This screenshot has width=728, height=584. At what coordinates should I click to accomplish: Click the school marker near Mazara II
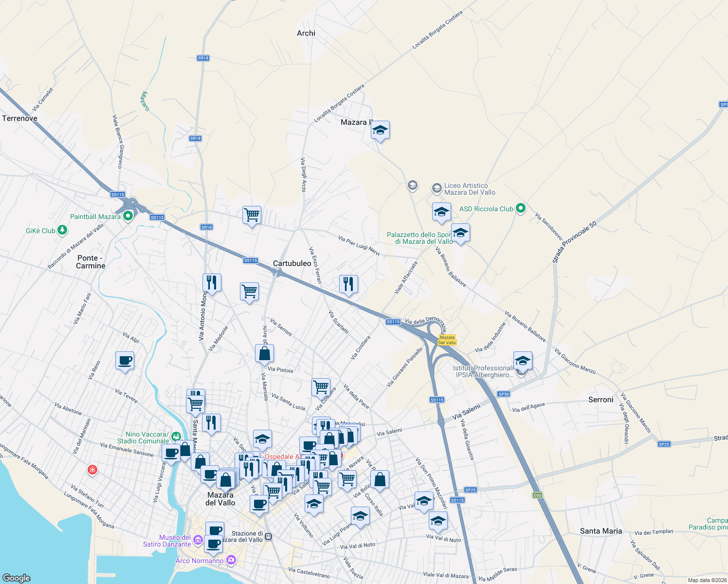tap(380, 130)
